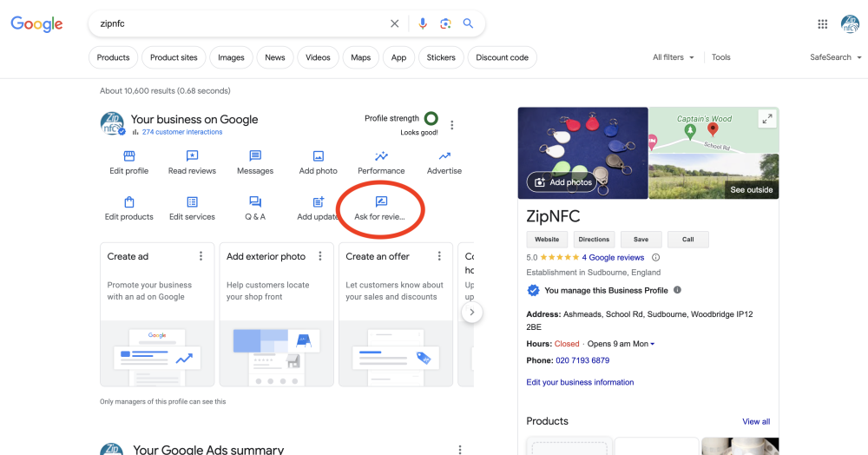Open the Messages icon
Image resolution: width=868 pixels, height=455 pixels.
pyautogui.click(x=255, y=156)
